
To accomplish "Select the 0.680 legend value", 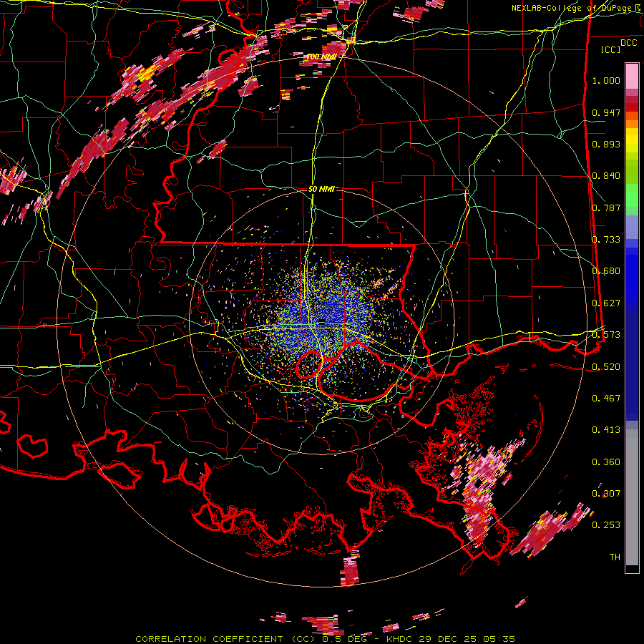I will click(x=606, y=271).
